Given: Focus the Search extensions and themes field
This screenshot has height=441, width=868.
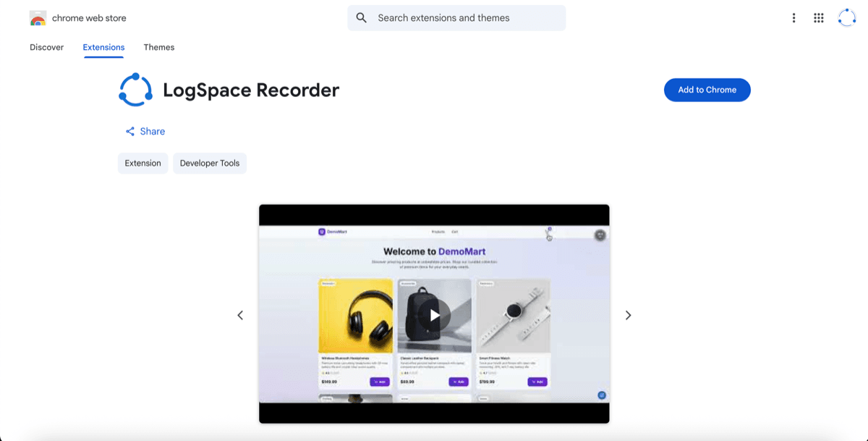Looking at the screenshot, I should point(456,18).
